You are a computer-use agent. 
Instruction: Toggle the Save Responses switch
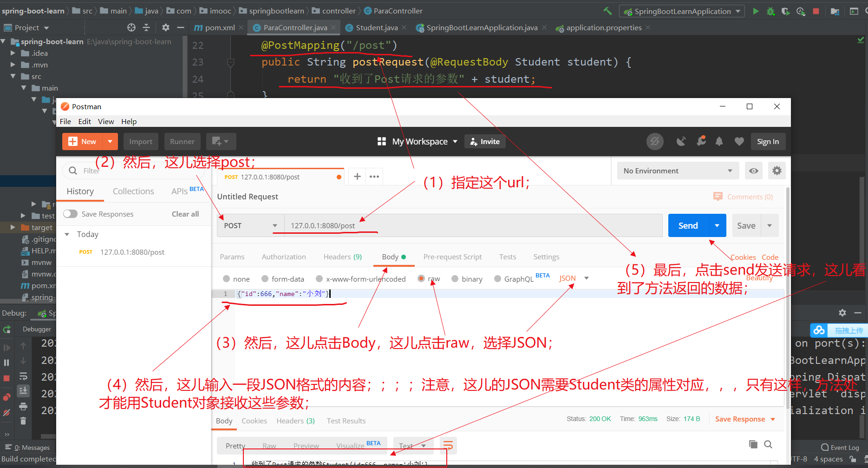[x=70, y=214]
